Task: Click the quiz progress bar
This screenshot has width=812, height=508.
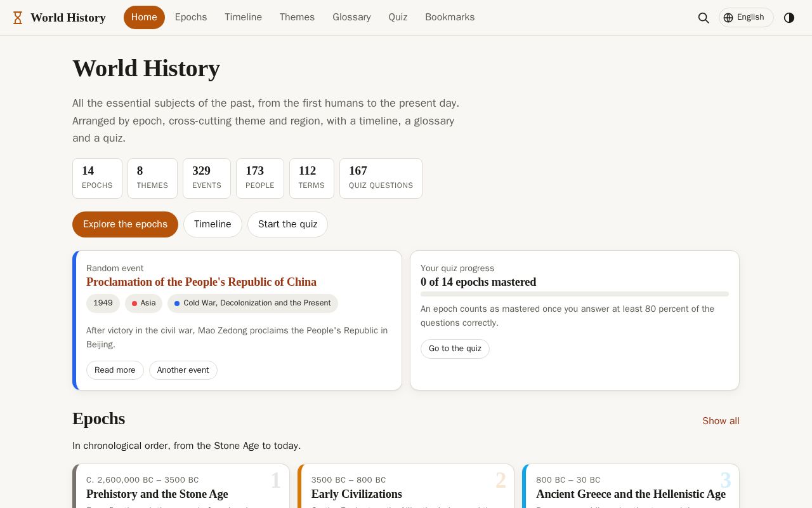Action: click(x=575, y=294)
